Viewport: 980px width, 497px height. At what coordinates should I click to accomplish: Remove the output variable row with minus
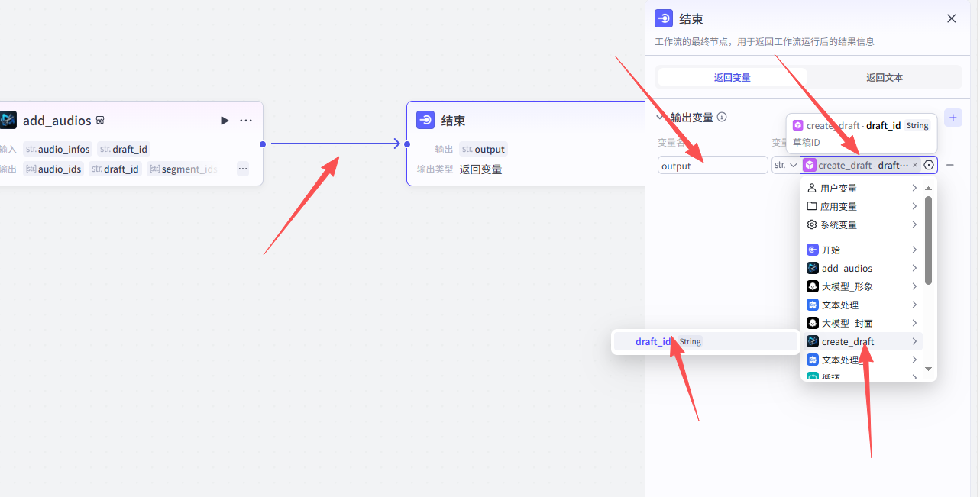point(949,165)
